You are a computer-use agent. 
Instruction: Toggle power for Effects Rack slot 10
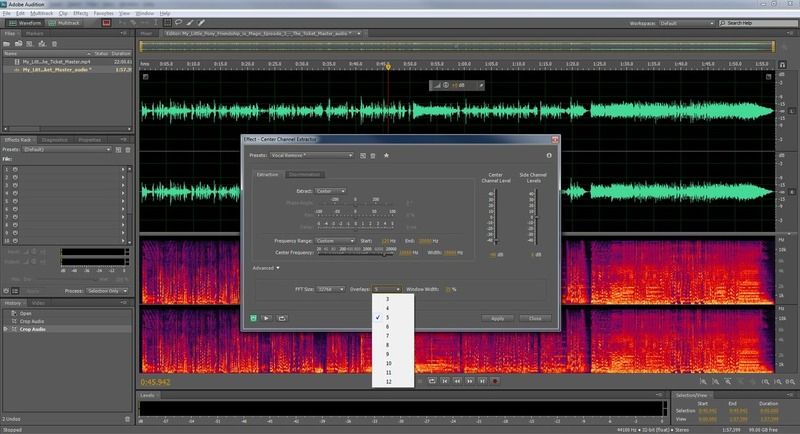click(x=15, y=241)
